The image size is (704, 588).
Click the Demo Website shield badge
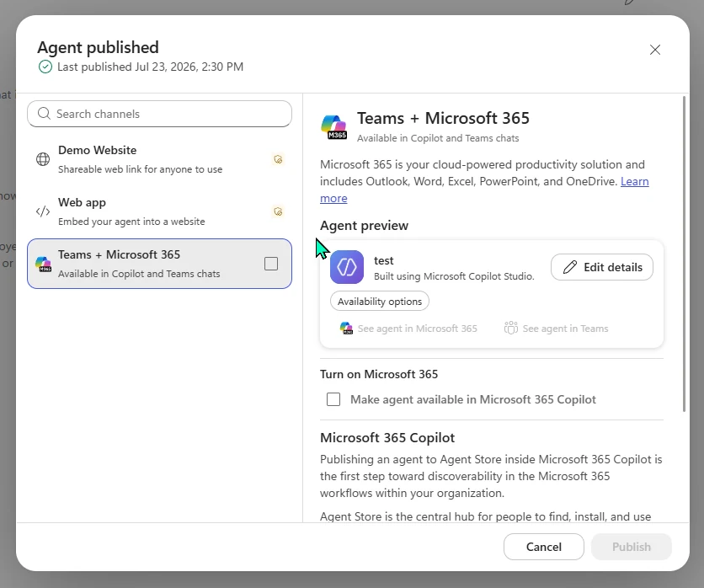click(278, 159)
